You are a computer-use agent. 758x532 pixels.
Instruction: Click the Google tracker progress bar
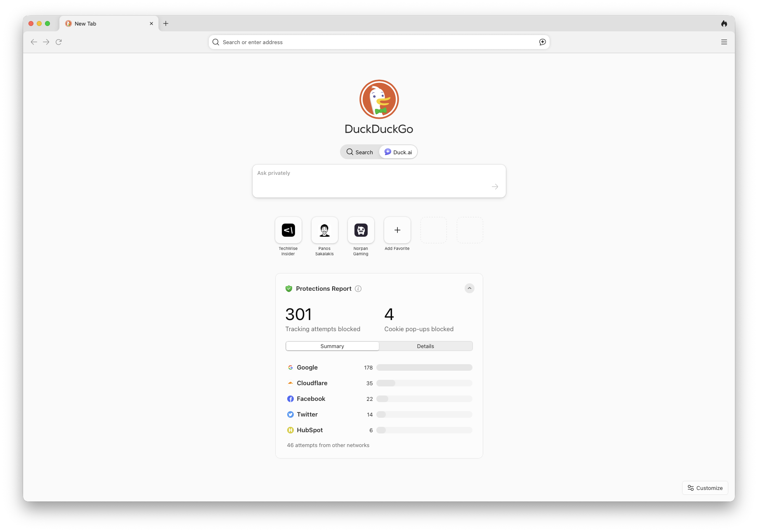pos(424,367)
